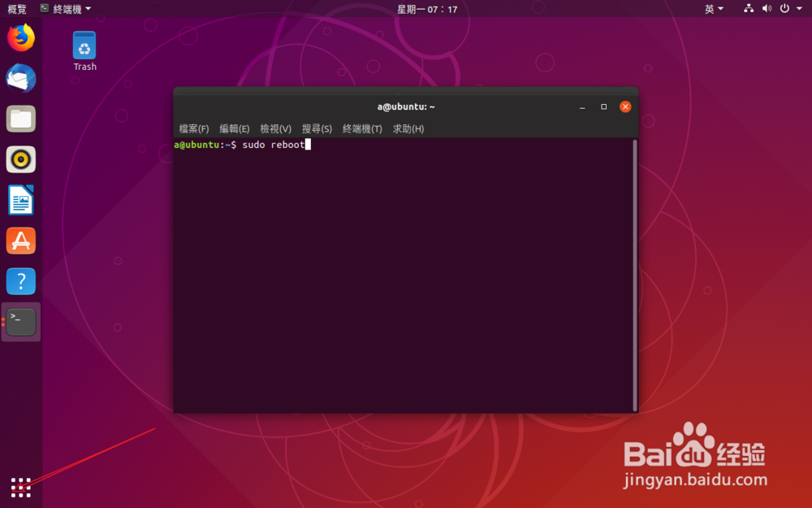Open Thunderbird mail from the dock
The image size is (812, 508).
pyautogui.click(x=21, y=78)
